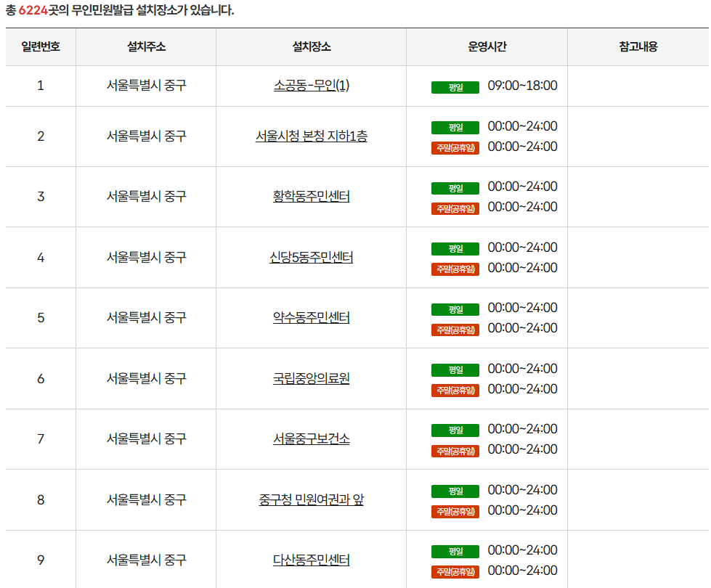The height and width of the screenshot is (588, 711).
Task: Click 평일 badge for 국립중앙의료원 row
Action: 455,370
